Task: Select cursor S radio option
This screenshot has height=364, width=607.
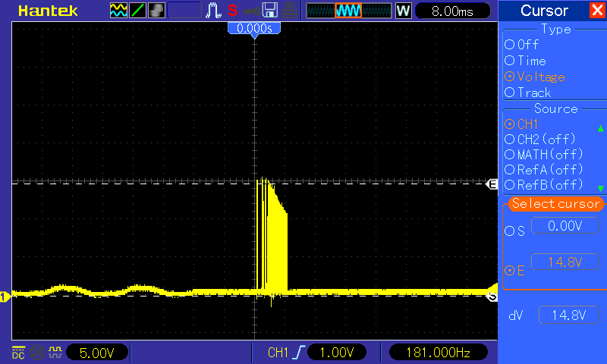Action: (x=509, y=231)
